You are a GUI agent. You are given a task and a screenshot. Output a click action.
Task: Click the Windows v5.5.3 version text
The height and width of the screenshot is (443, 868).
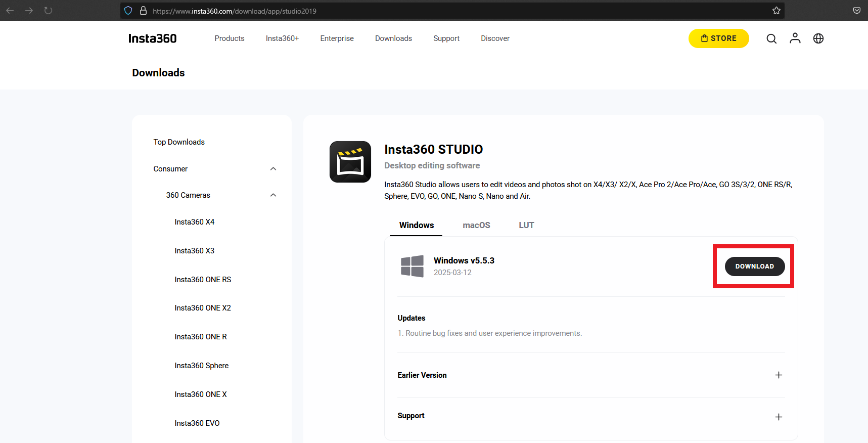[x=464, y=260]
